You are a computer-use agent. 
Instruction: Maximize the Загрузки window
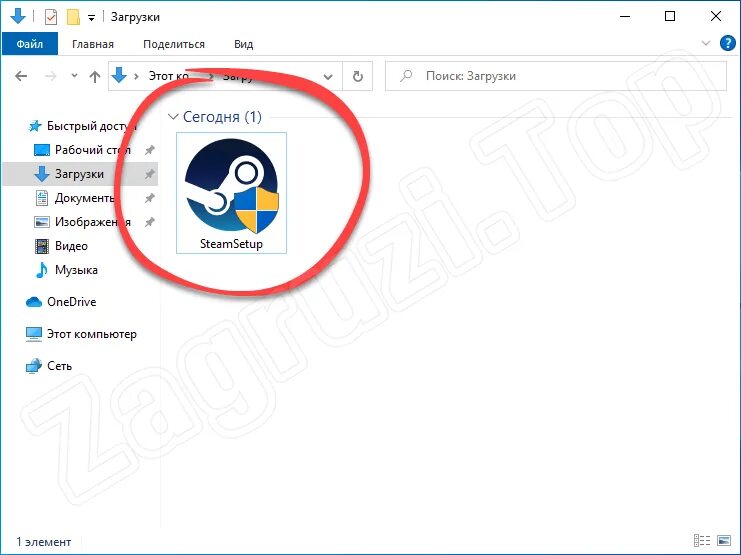click(x=670, y=17)
